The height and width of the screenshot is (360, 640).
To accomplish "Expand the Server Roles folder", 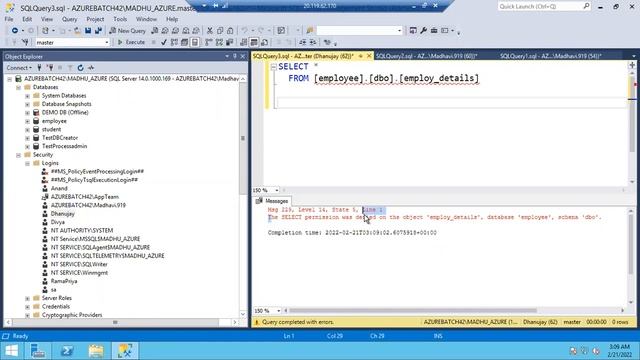I will 27,298.
